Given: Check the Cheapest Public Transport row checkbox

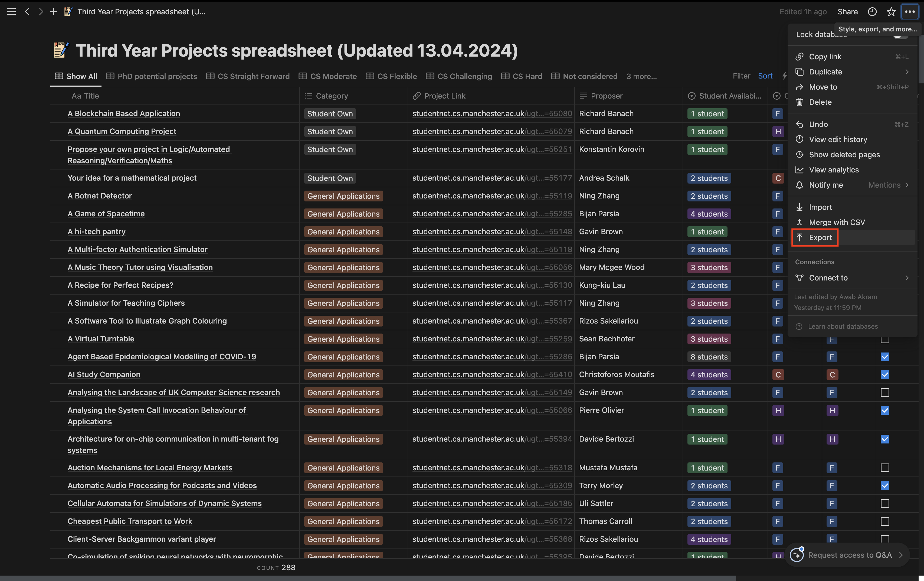Looking at the screenshot, I should coord(885,521).
